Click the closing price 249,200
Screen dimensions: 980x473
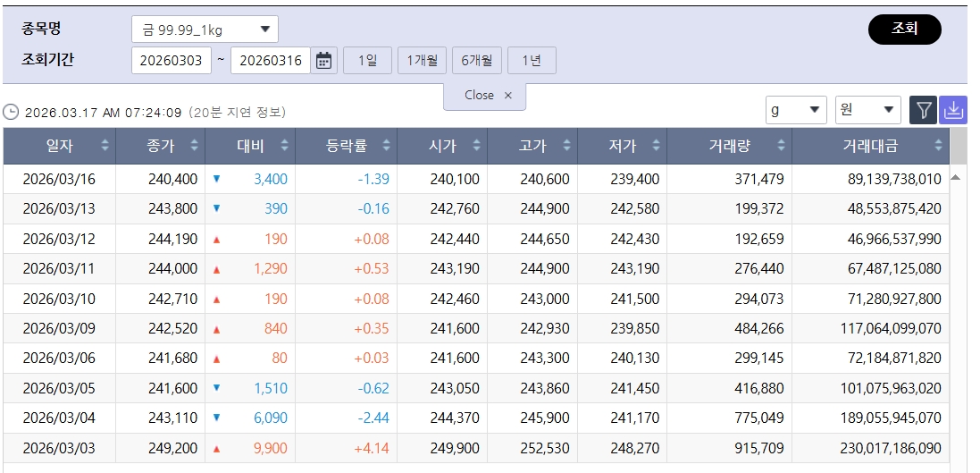point(173,449)
